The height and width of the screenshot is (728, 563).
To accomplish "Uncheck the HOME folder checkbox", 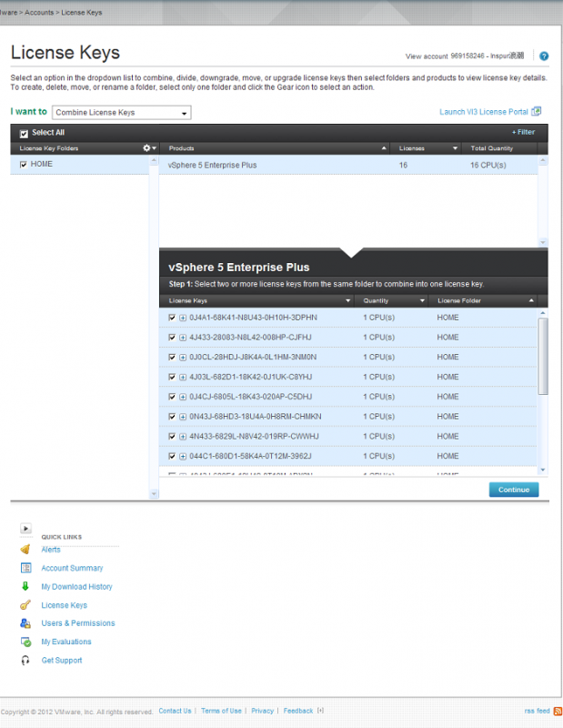I will (x=24, y=165).
